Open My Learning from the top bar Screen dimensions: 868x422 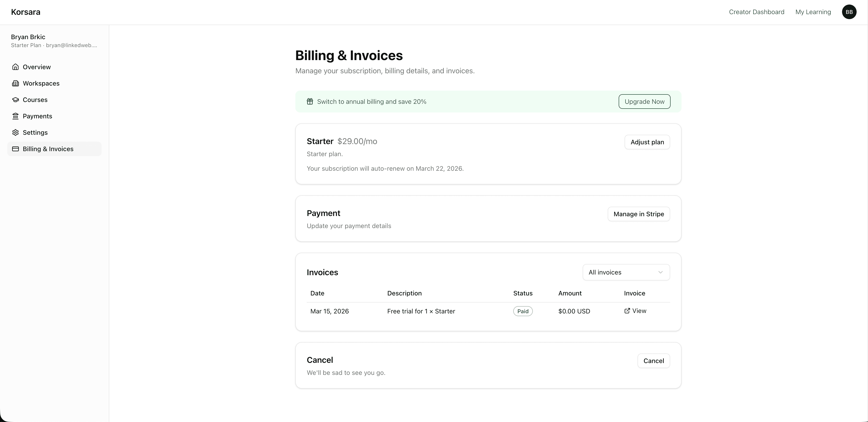coord(813,12)
